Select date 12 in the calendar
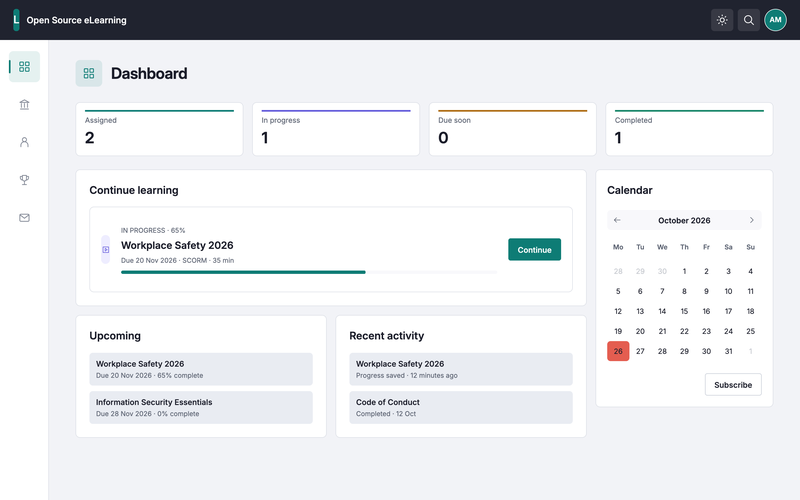 pyautogui.click(x=618, y=311)
